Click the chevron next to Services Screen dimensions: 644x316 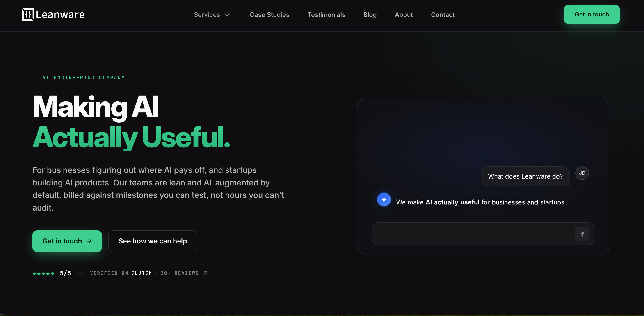[227, 15]
